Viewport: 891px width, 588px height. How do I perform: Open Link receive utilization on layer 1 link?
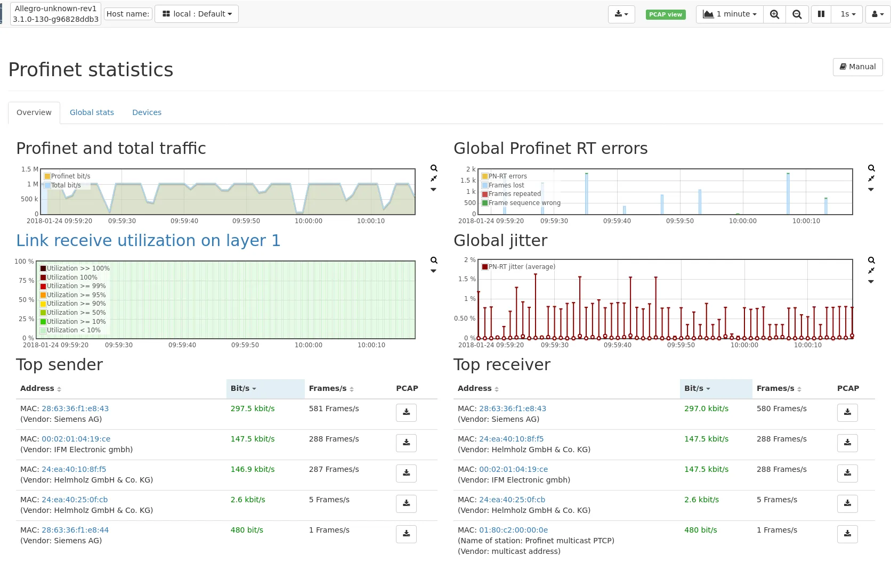148,241
